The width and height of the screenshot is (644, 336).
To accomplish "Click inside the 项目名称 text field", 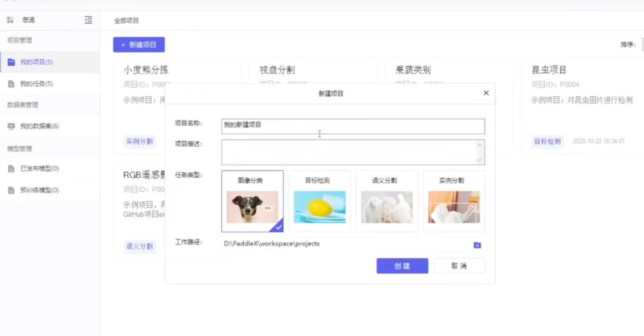I will 352,126.
